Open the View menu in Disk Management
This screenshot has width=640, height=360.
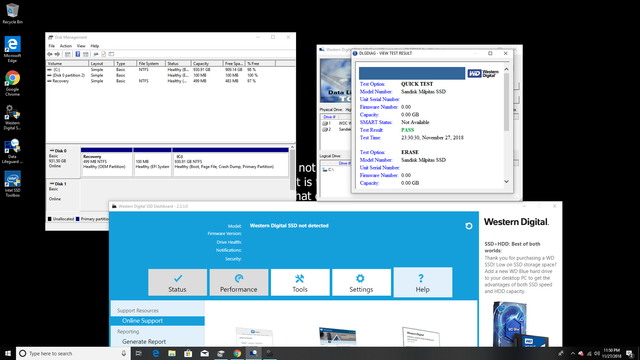[x=81, y=46]
